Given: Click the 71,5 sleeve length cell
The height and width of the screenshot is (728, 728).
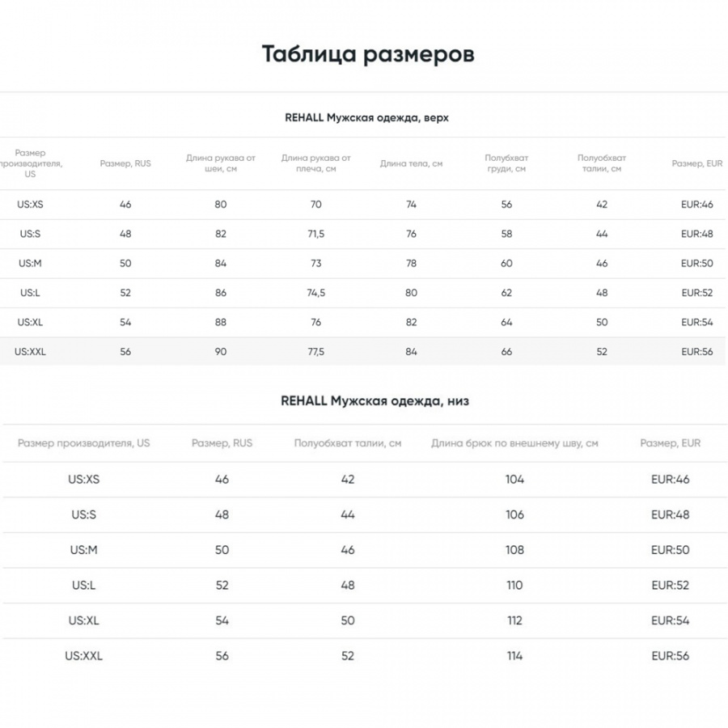Looking at the screenshot, I should point(315,234).
